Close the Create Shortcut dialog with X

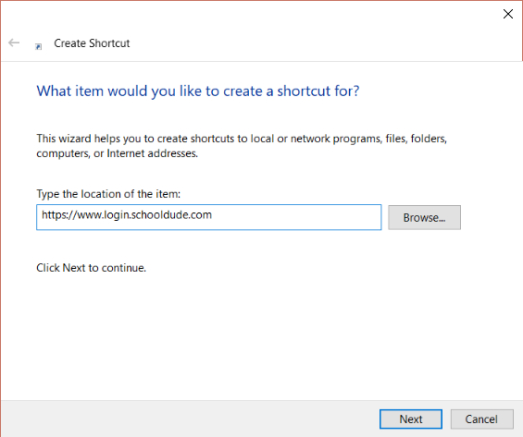(x=508, y=14)
